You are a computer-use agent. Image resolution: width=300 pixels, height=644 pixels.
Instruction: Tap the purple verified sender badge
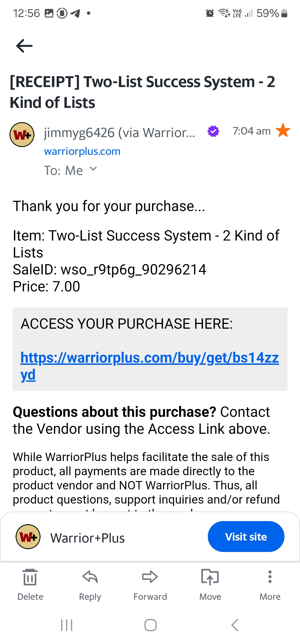click(213, 131)
